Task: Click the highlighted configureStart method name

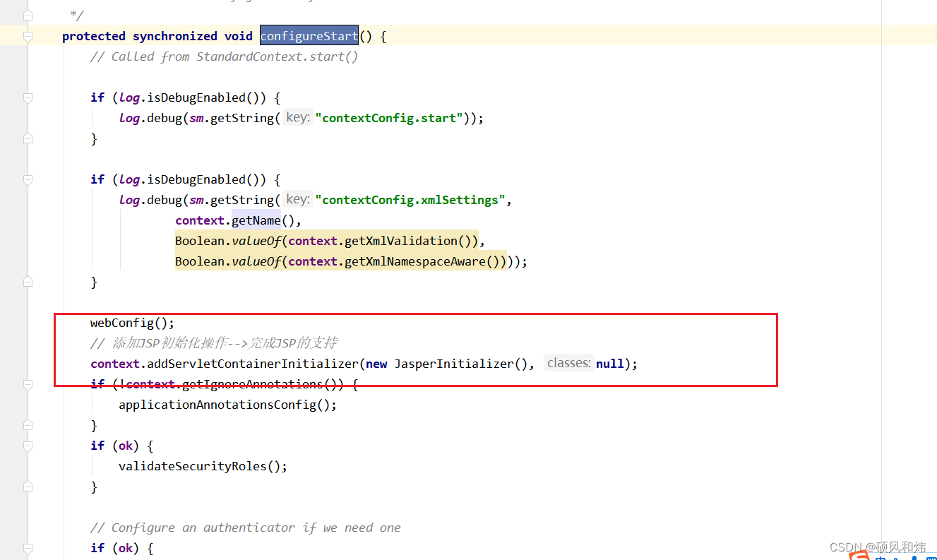Action: tap(309, 35)
